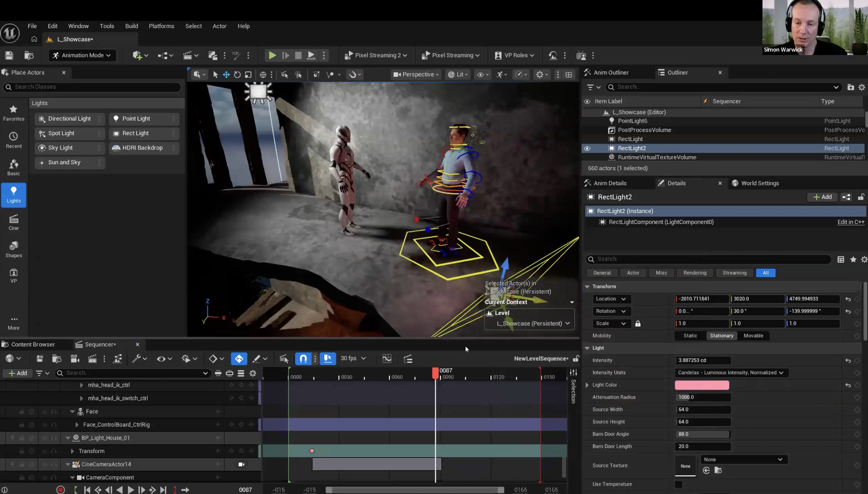Toggle the Use Temperature checkbox

coord(679,484)
